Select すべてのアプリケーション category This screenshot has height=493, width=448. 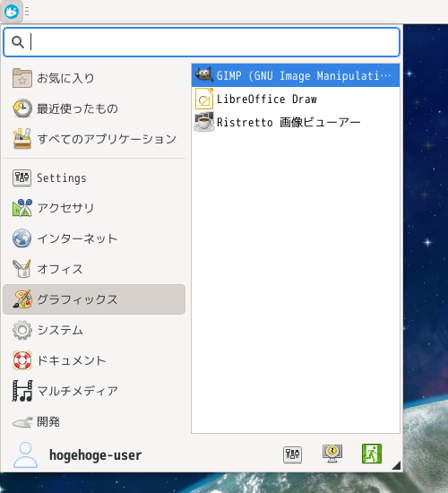[94, 139]
